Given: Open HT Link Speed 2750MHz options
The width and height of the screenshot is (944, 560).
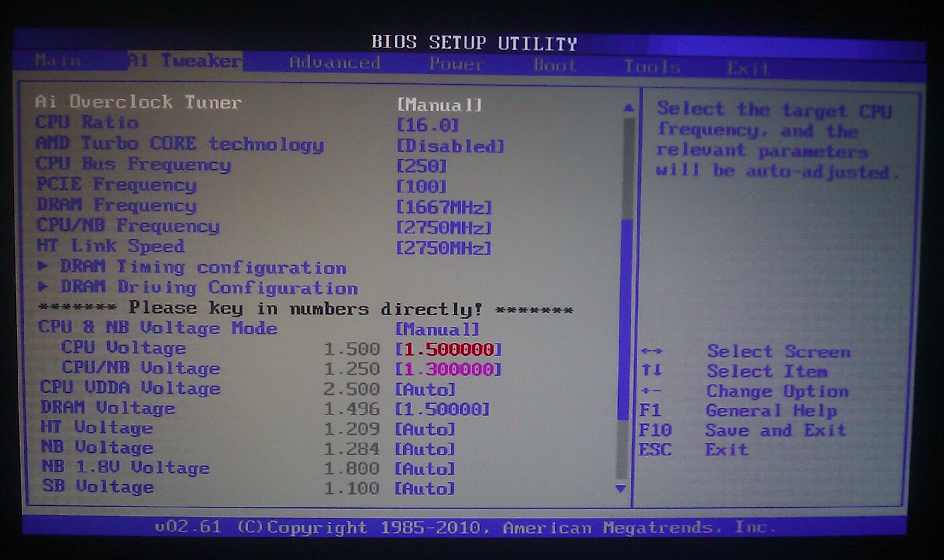Looking at the screenshot, I should coord(444,249).
